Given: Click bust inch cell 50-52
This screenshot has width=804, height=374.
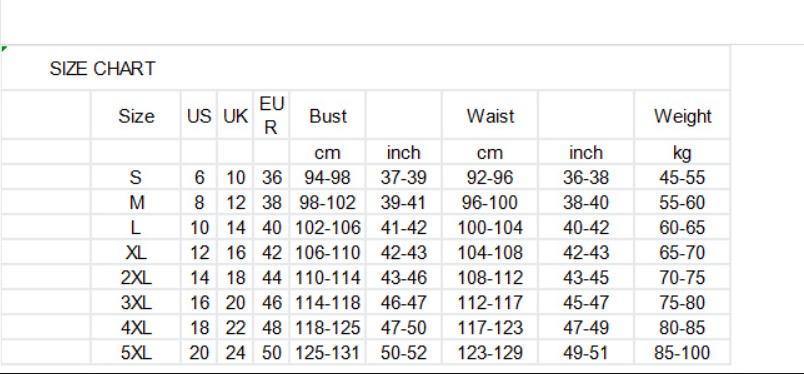Looking at the screenshot, I should 404,352.
